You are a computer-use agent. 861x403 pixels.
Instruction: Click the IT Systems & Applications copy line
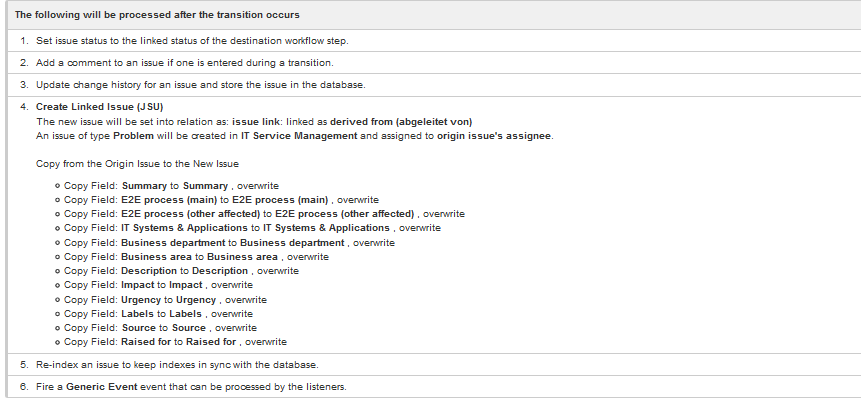252,228
